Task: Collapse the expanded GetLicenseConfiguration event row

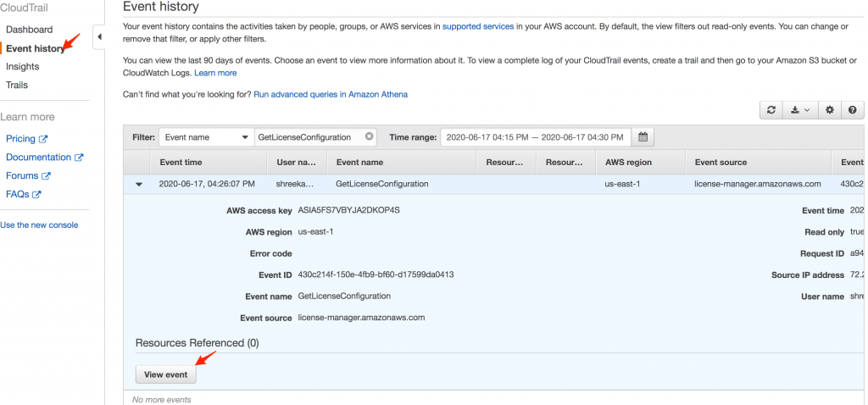Action: [139, 184]
